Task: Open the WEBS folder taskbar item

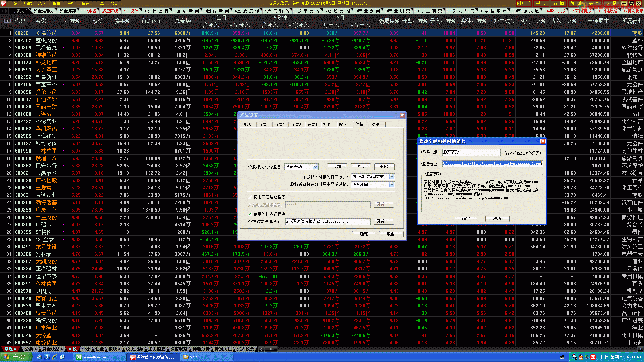Action: click(x=206, y=357)
